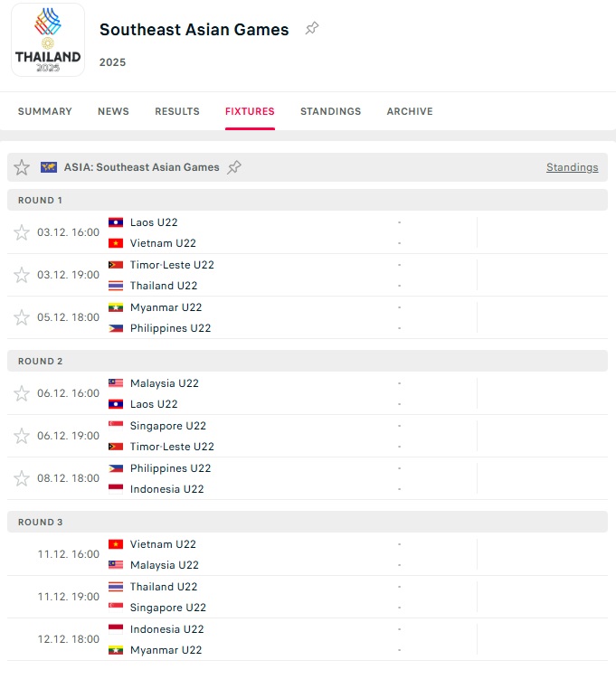616x679 pixels.
Task: Star the Laos U22 vs Vietnam U22 match
Action: (x=22, y=232)
